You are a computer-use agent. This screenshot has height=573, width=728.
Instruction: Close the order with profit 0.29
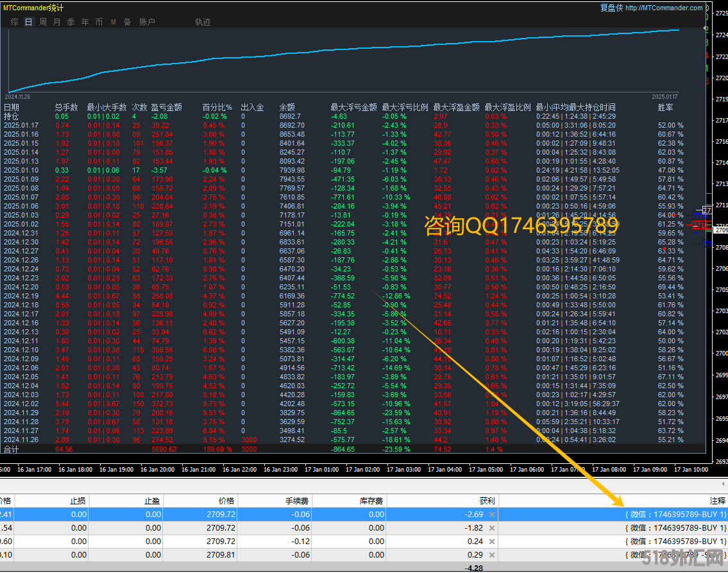pos(492,555)
